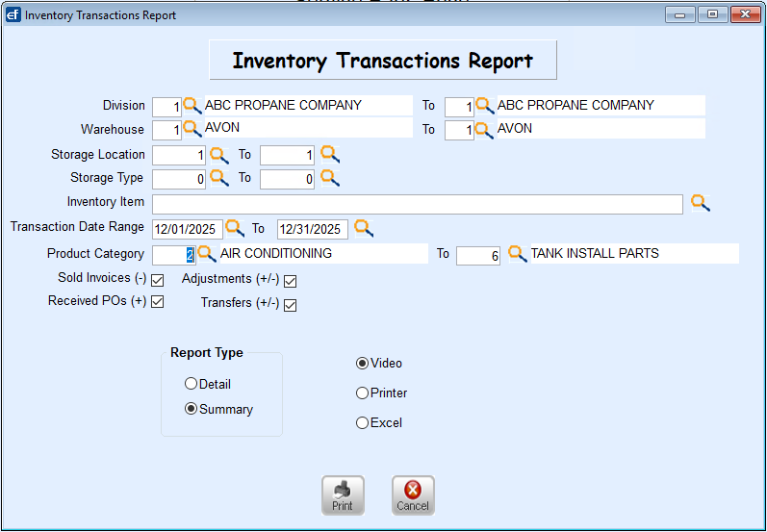Open lookup for starting Storage Type
The width and height of the screenshot is (767, 532).
[x=219, y=178]
